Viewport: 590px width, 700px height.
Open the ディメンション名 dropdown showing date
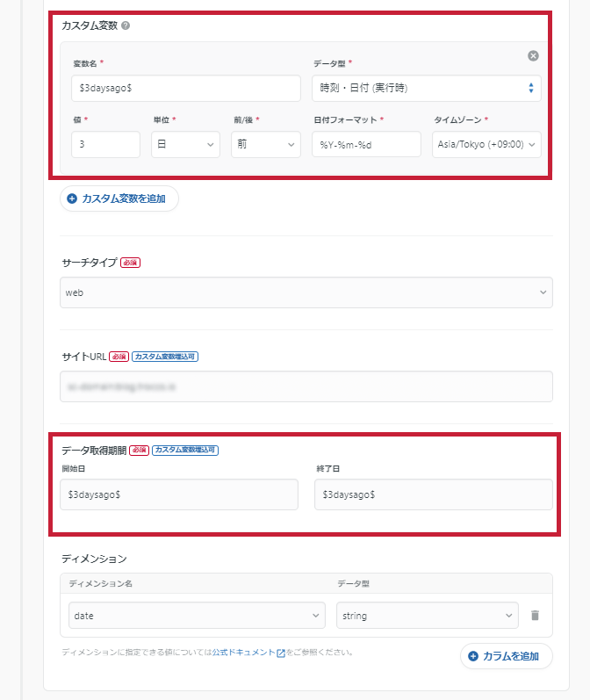tap(197, 615)
